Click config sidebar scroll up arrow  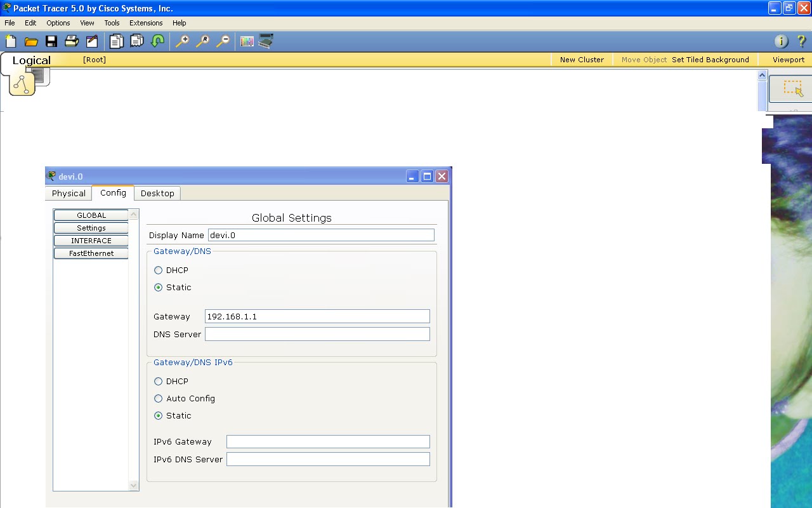coord(134,214)
